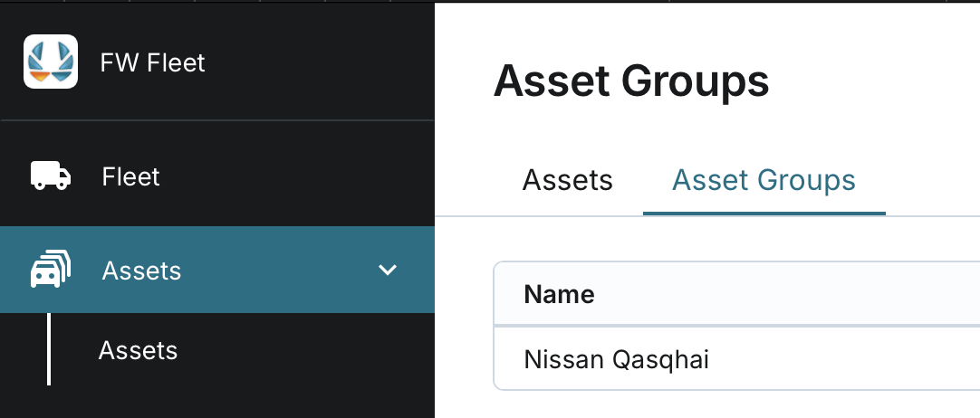Select the Asset Groups tab

[764, 180]
